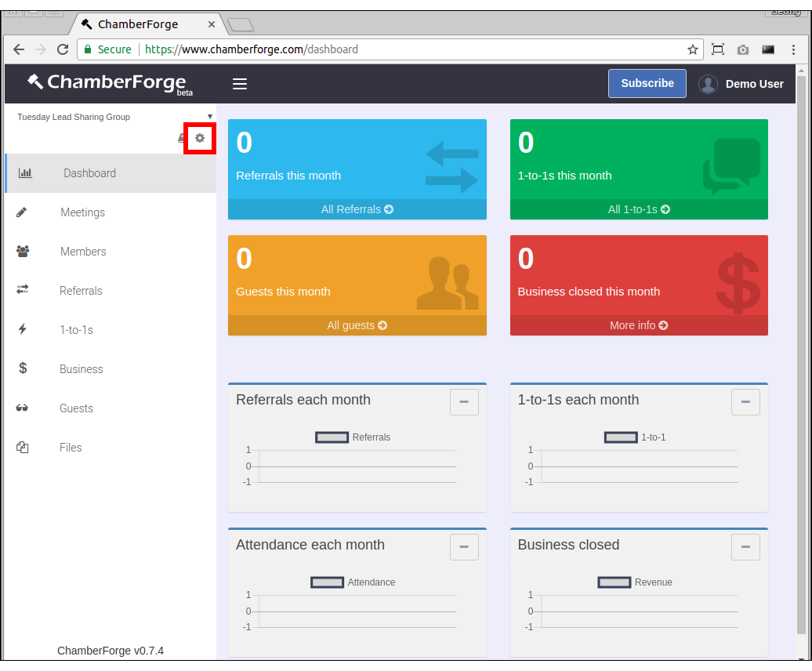
Task: Click the page vertical scrollbar
Action: click(801, 353)
